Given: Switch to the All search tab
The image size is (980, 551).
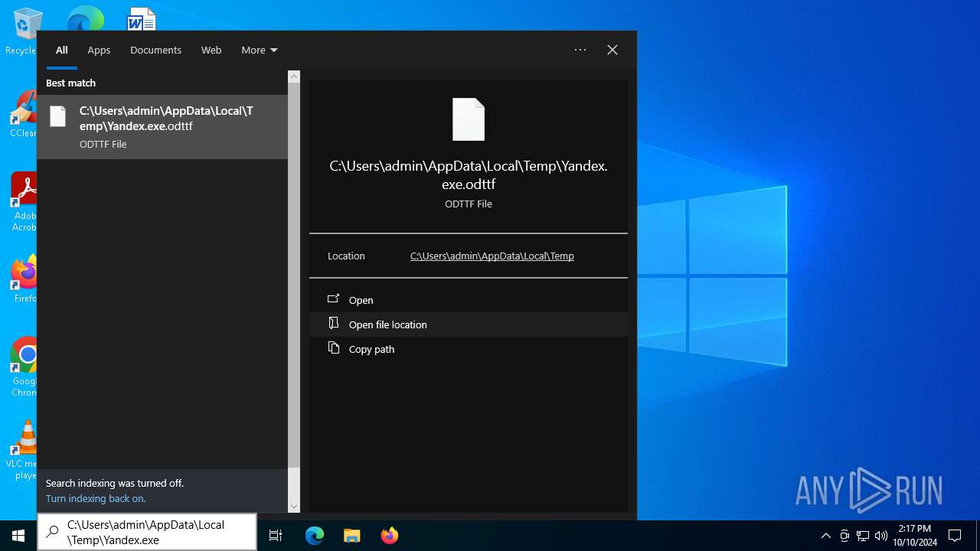Looking at the screenshot, I should point(62,50).
